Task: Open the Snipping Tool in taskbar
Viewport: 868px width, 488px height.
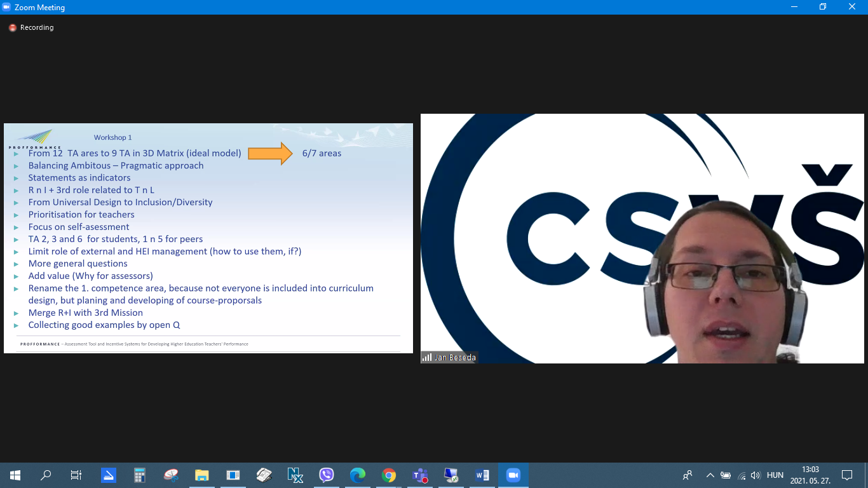Action: pos(171,475)
